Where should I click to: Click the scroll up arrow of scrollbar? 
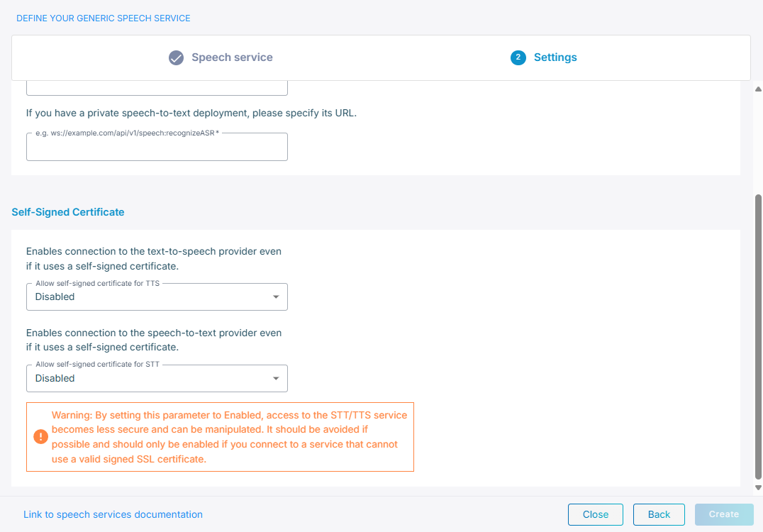pyautogui.click(x=758, y=89)
